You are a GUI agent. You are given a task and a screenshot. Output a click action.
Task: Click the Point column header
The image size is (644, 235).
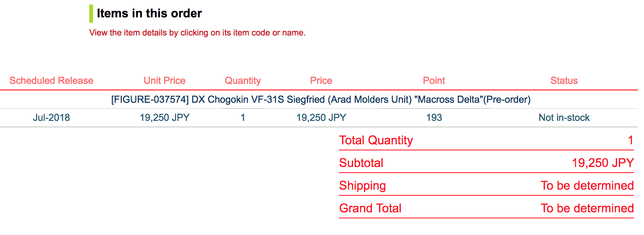click(x=434, y=80)
